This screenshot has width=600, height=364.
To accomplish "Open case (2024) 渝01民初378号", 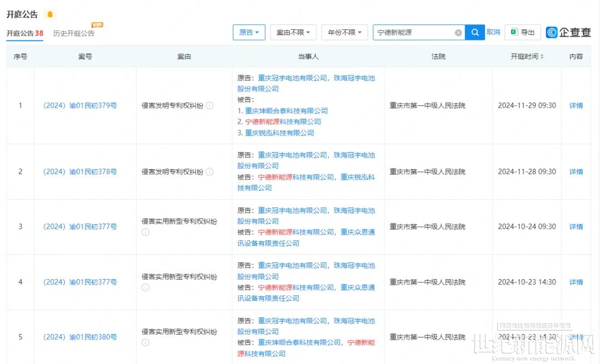I will (80, 171).
